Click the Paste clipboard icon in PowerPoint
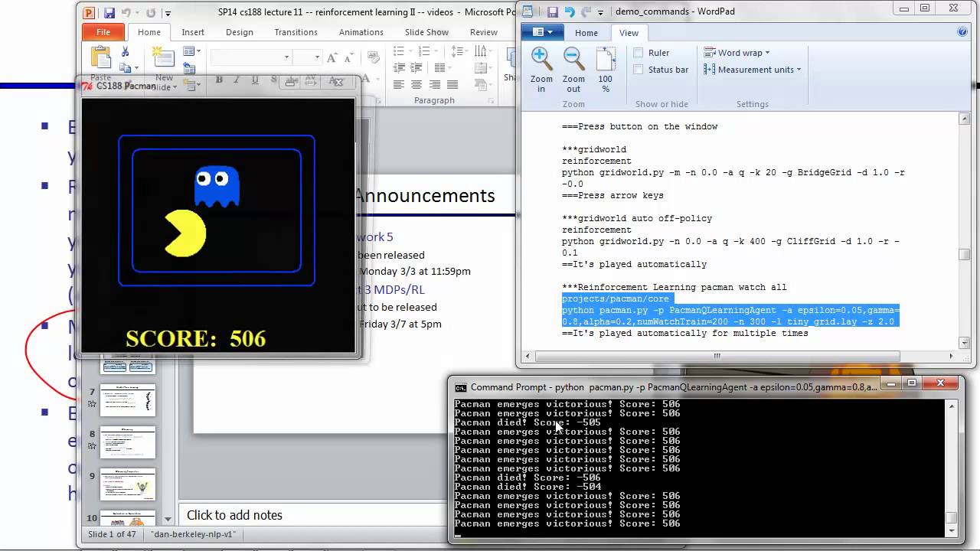Screen dimensions: 980x551 [100, 57]
